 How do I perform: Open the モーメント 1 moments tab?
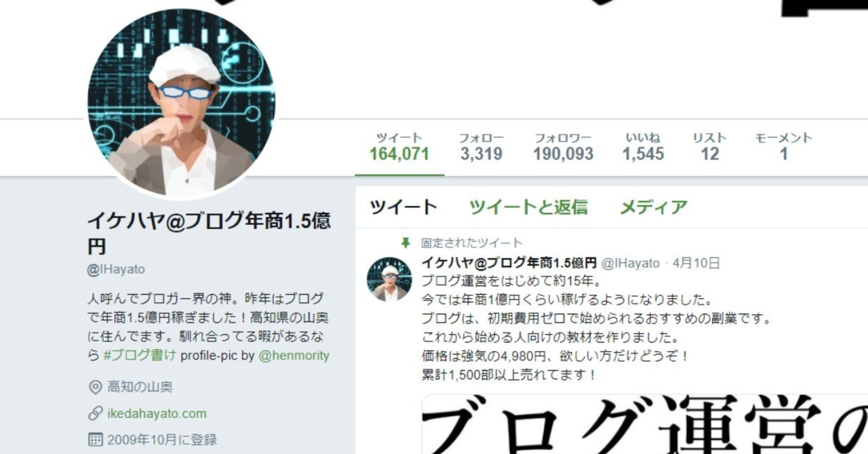(783, 147)
